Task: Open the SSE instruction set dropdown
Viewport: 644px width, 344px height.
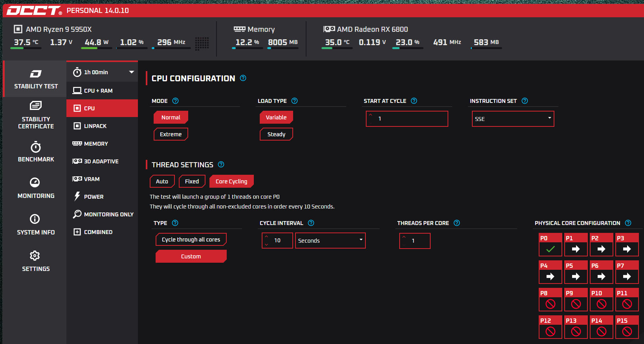Action: [x=513, y=119]
